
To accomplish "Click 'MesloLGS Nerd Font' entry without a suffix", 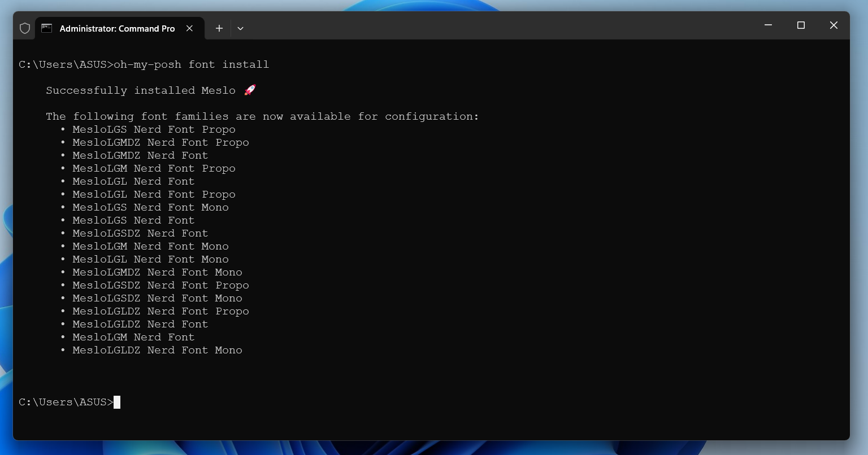I will (133, 220).
